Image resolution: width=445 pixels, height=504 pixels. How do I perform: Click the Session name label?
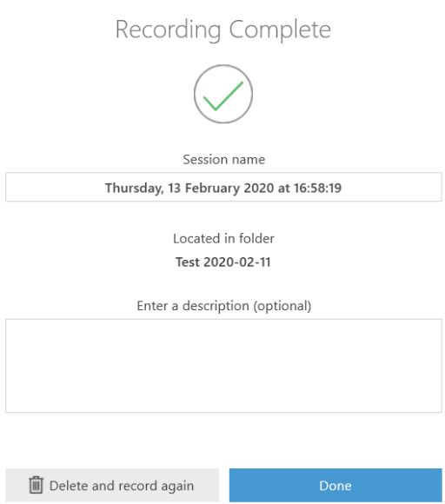point(223,159)
